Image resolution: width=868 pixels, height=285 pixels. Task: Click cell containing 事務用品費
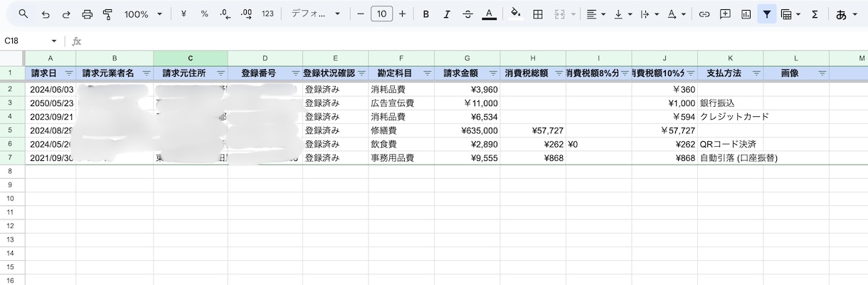[401, 157]
